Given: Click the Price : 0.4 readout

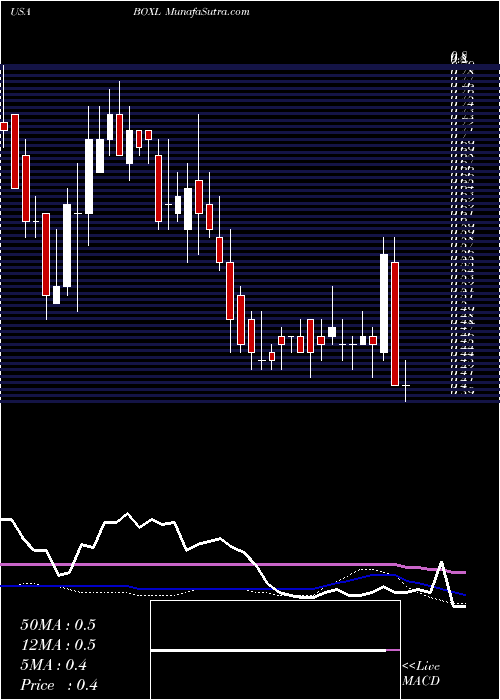Looking at the screenshot, I should click(59, 685).
